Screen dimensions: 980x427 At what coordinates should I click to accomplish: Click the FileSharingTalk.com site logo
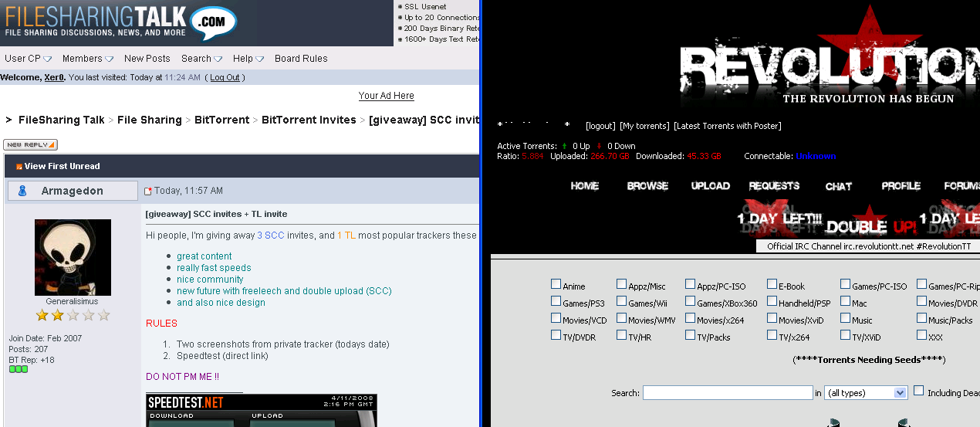coord(120,23)
